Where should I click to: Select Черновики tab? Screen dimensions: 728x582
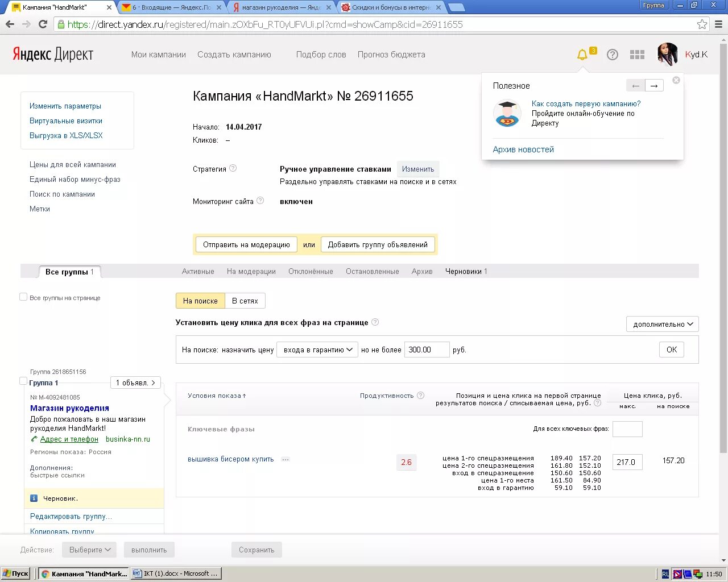tap(466, 271)
